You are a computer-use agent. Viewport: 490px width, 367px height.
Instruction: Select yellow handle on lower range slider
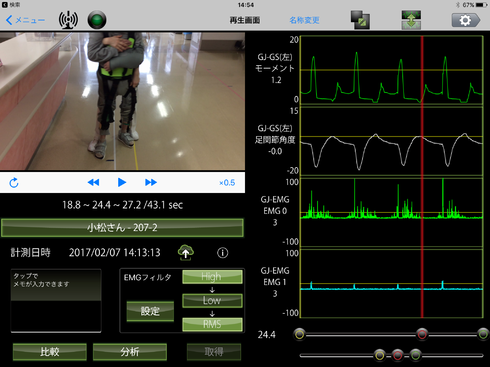[380, 355]
